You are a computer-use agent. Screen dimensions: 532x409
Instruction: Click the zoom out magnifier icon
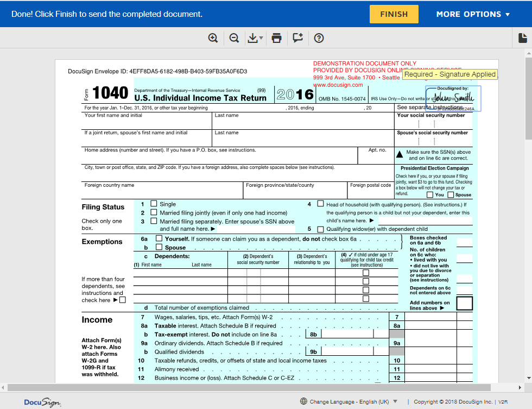click(234, 38)
